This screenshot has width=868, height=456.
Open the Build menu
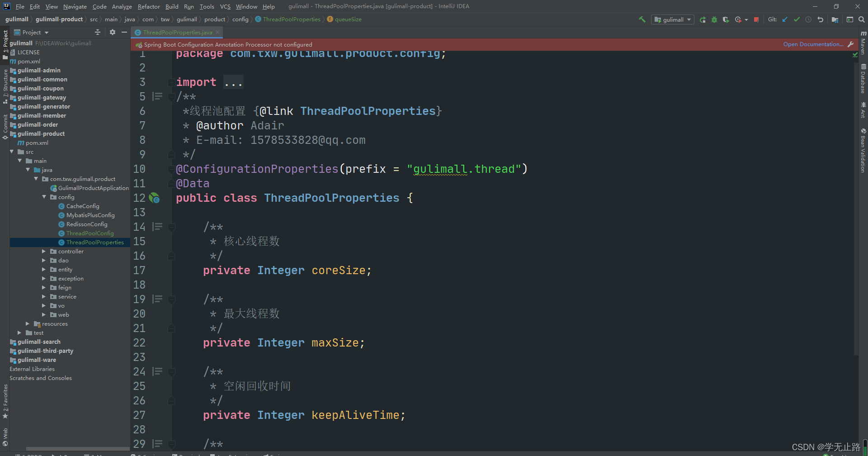(172, 6)
